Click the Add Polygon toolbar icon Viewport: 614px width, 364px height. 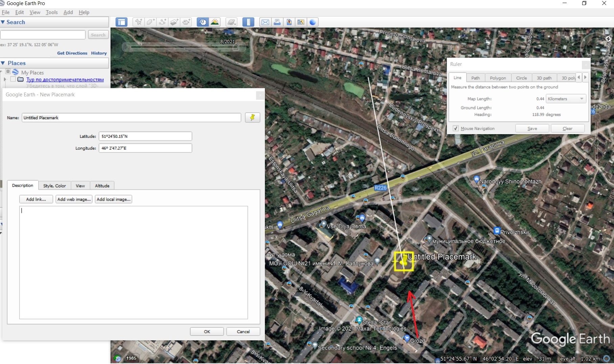click(151, 22)
